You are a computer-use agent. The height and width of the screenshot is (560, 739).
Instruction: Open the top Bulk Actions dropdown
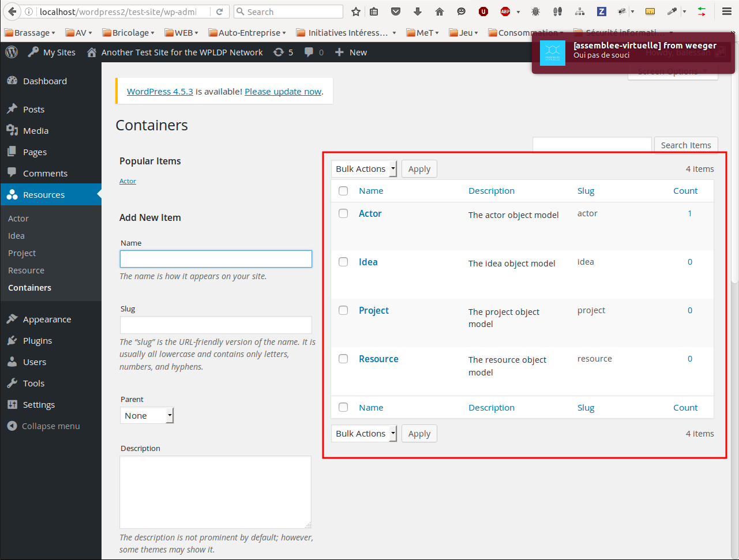364,169
